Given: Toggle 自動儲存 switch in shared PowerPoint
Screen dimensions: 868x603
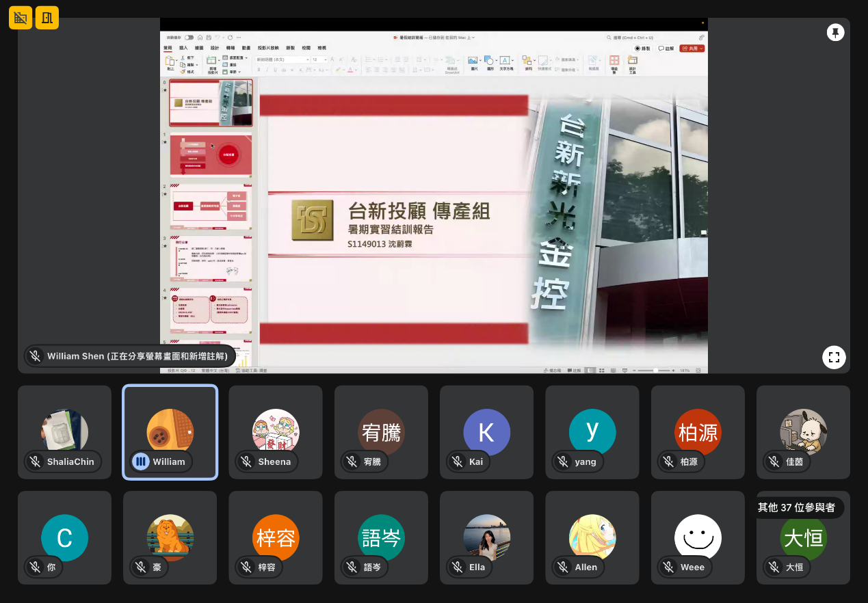Looking at the screenshot, I should (x=189, y=38).
